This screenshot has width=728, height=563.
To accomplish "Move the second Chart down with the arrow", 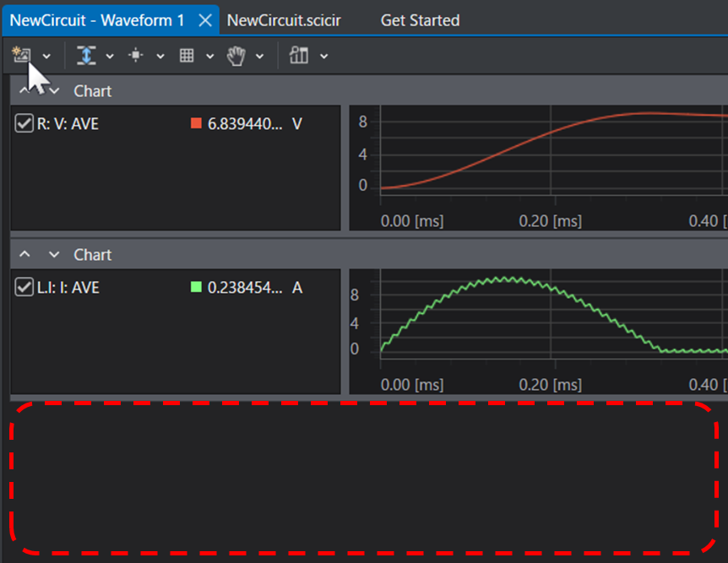I will (54, 254).
